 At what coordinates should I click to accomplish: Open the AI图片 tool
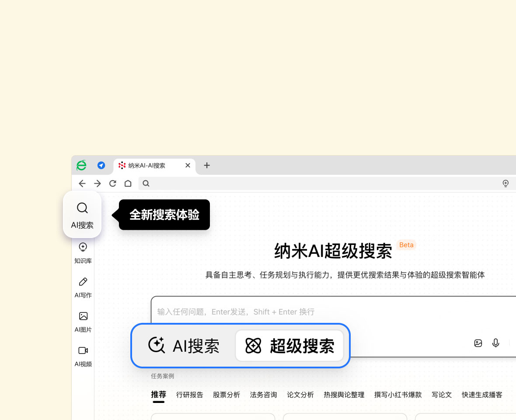point(83,321)
